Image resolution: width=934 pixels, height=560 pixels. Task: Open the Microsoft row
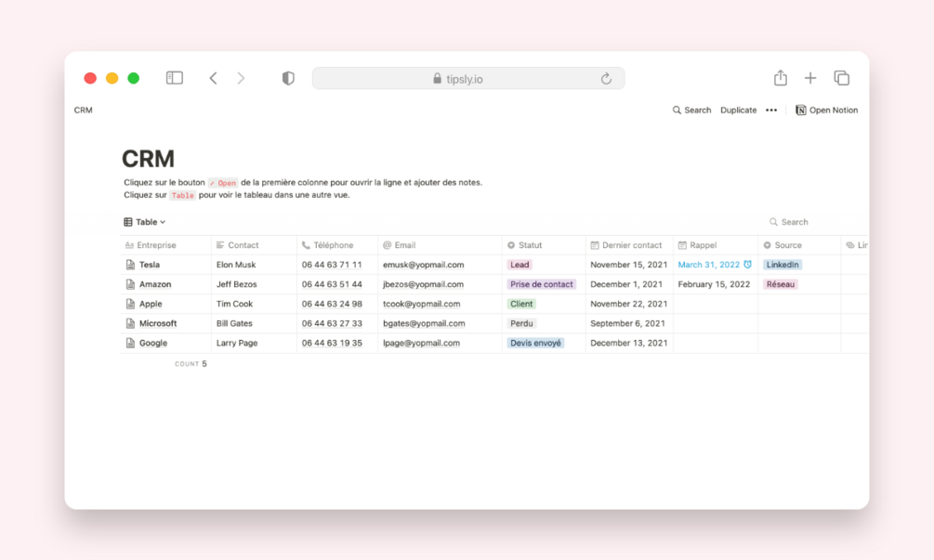point(158,324)
